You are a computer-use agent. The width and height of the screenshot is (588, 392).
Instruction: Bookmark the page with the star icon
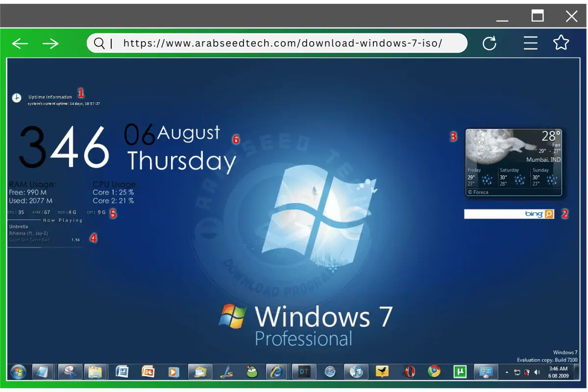[561, 43]
